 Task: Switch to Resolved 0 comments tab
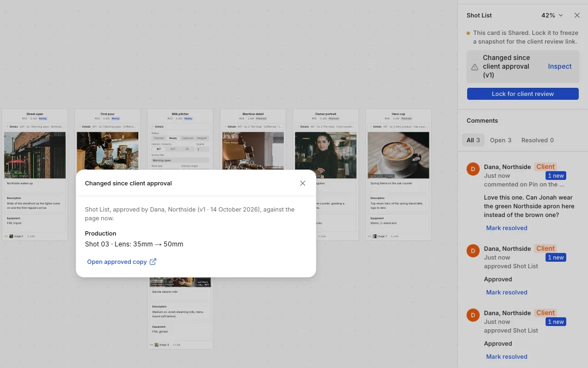point(537,140)
